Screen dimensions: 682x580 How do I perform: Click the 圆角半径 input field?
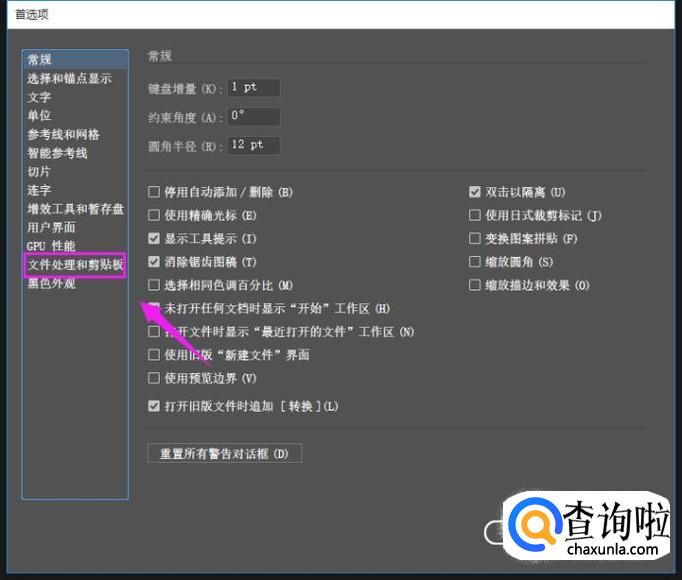point(254,145)
